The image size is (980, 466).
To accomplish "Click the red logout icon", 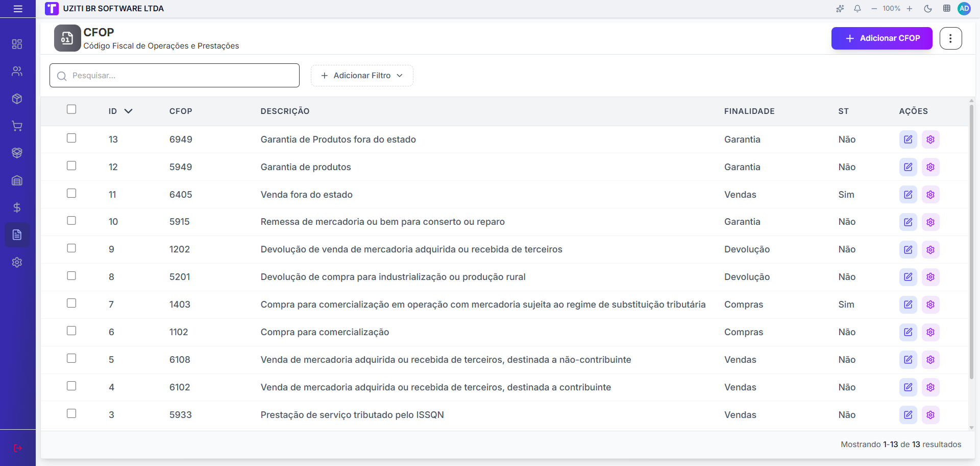I will [x=18, y=448].
